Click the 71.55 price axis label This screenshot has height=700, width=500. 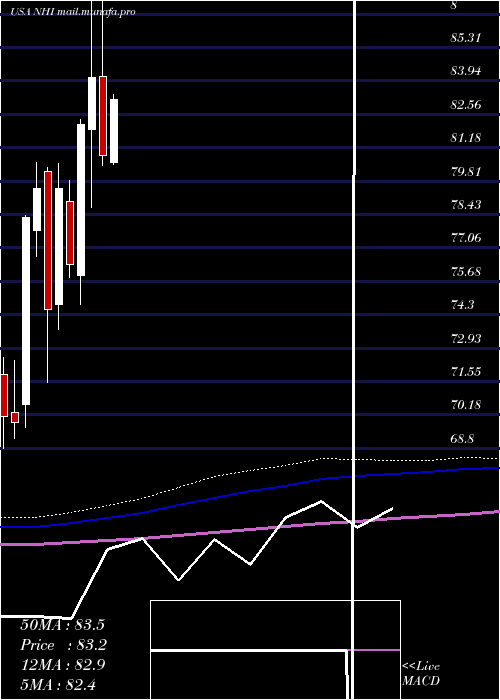click(x=466, y=371)
